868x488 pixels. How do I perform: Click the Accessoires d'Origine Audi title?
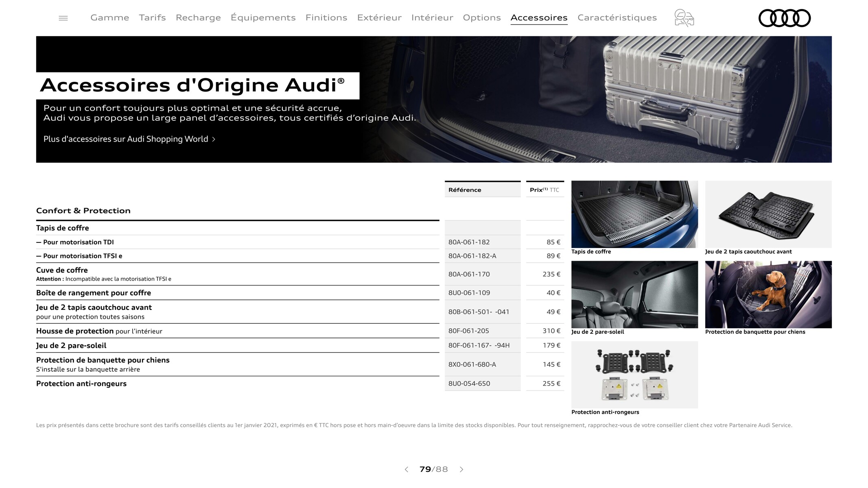tap(192, 85)
